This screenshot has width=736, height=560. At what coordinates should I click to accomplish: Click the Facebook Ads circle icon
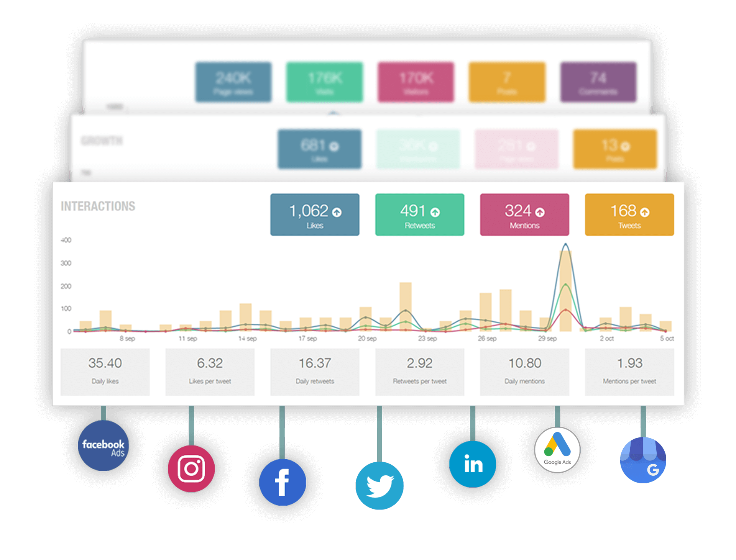pos(103,446)
